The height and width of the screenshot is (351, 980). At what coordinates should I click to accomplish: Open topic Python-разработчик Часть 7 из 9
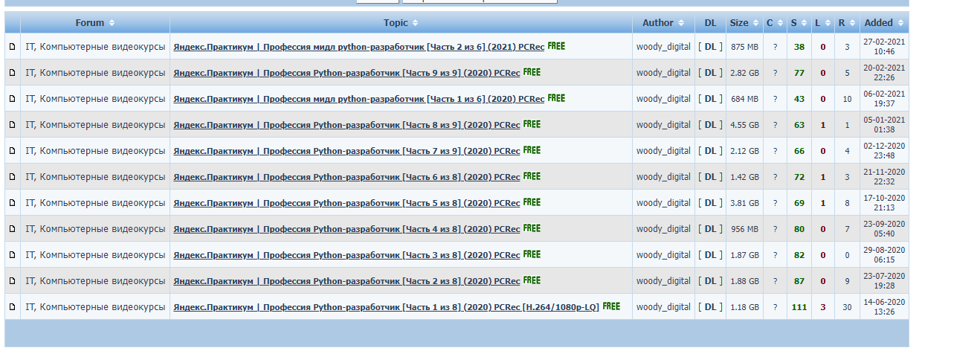(346, 151)
